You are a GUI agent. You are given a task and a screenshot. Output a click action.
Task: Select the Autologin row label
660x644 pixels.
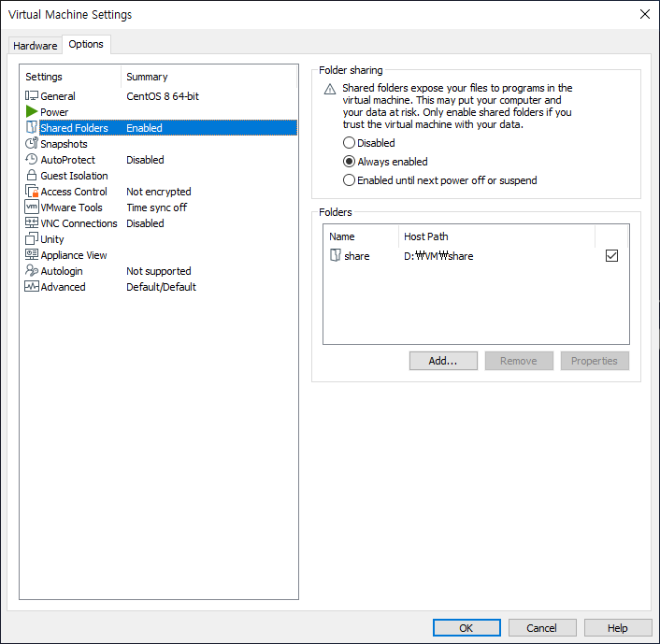click(62, 271)
